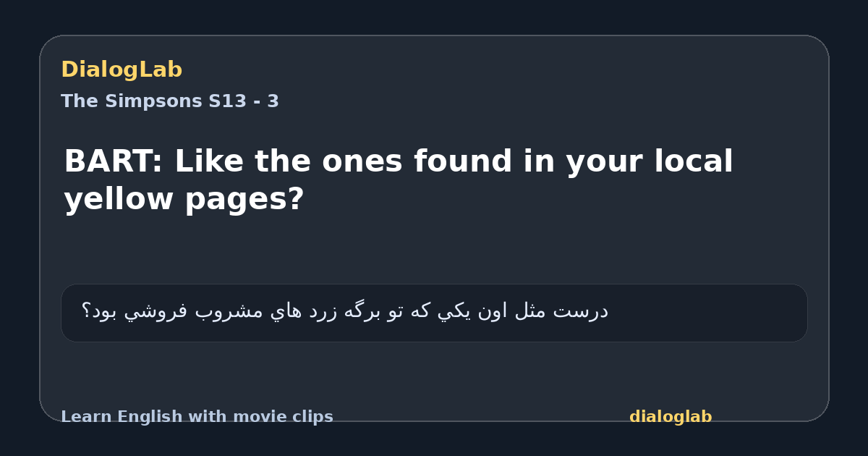
Task: Click the word "ones" in the English line
Action: [x=362, y=161]
